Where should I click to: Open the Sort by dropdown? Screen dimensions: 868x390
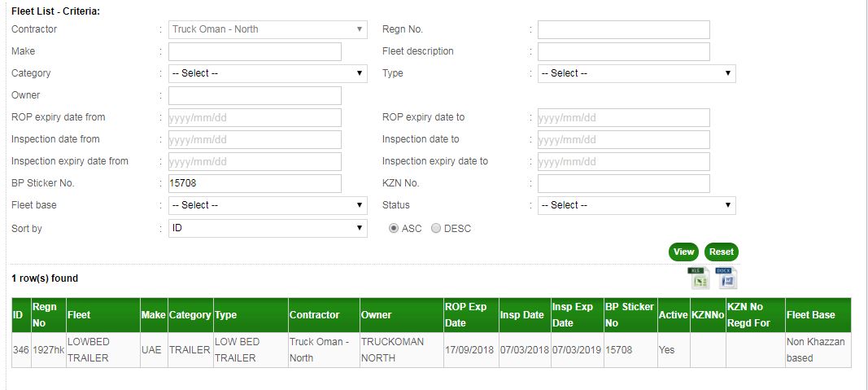click(268, 228)
